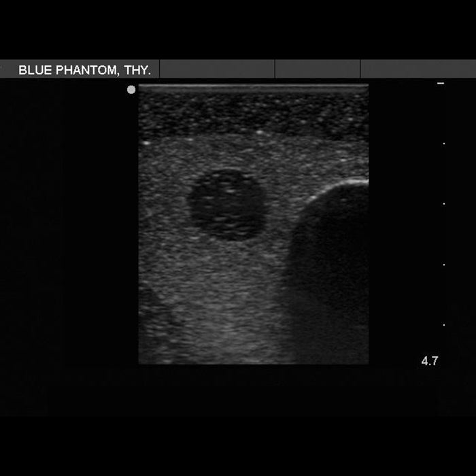Click the empty header field after patient name

[217, 69]
